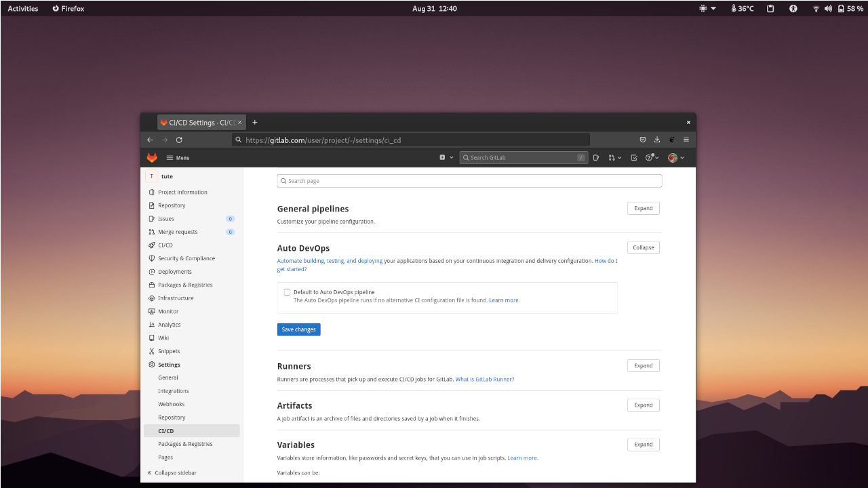
Task: Open the CI/CD rocket icon in sidebar
Action: tap(151, 245)
